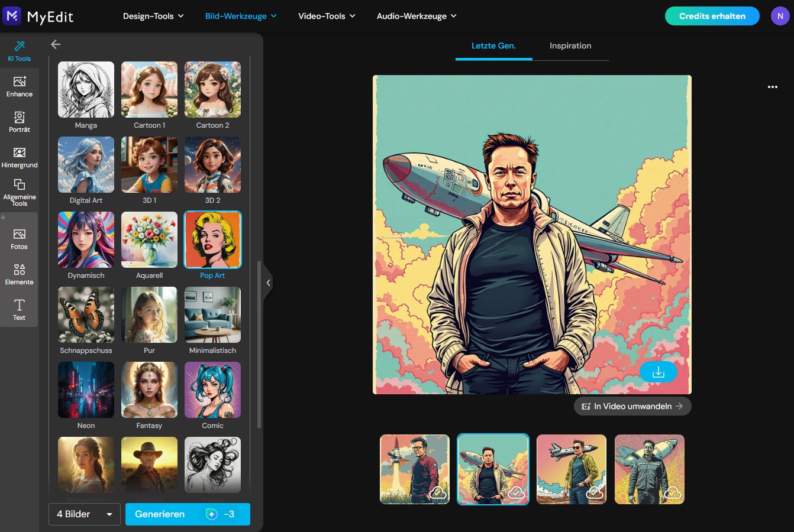Open the Video-Tools menu
Image resolution: width=794 pixels, height=532 pixels.
[327, 16]
